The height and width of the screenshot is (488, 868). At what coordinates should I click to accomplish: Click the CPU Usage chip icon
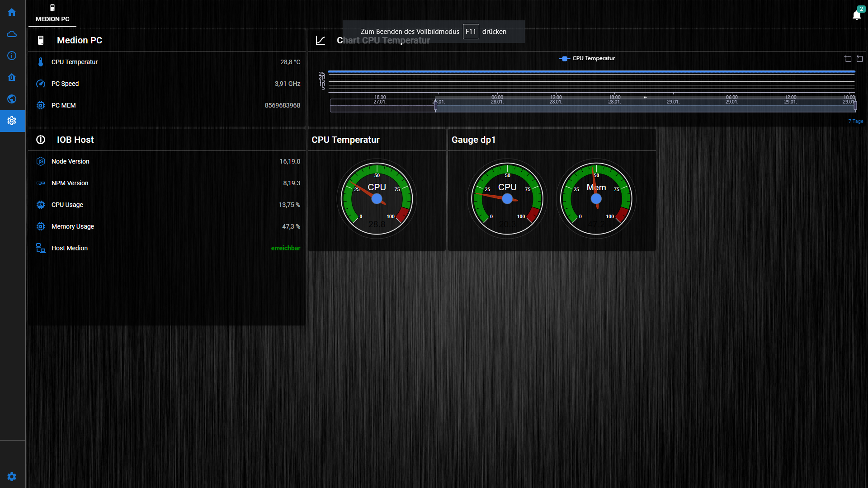tap(41, 205)
